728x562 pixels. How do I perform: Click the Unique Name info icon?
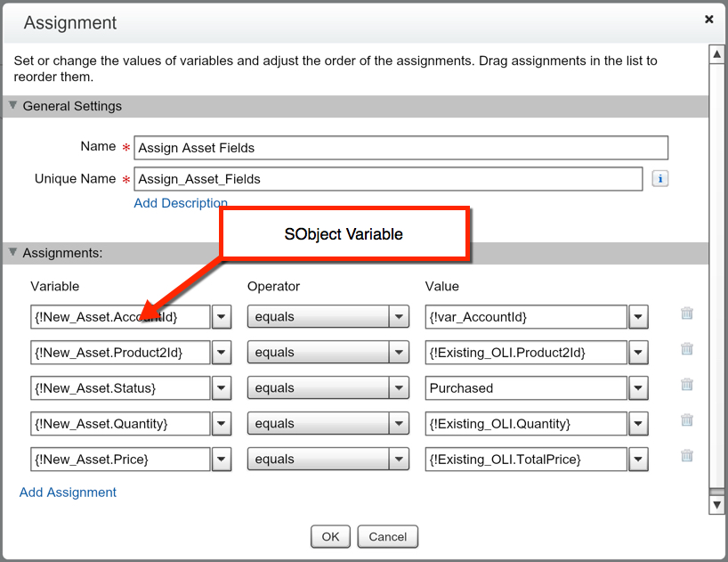659,179
